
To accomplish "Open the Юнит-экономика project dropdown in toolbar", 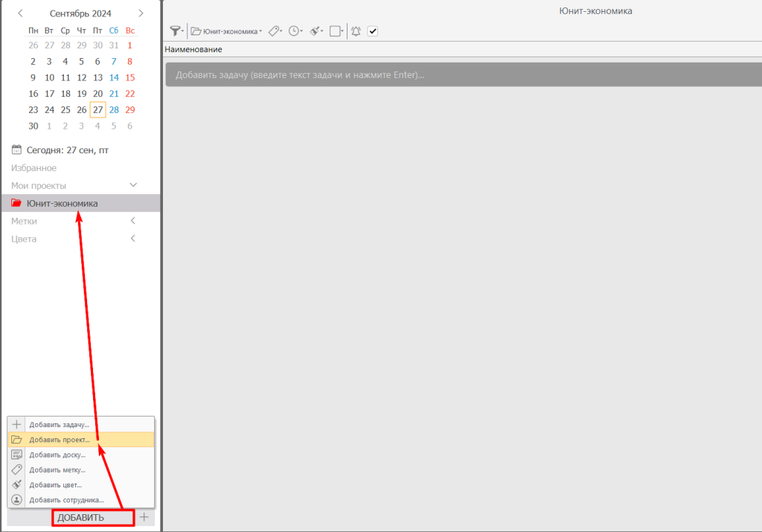I will 226,31.
